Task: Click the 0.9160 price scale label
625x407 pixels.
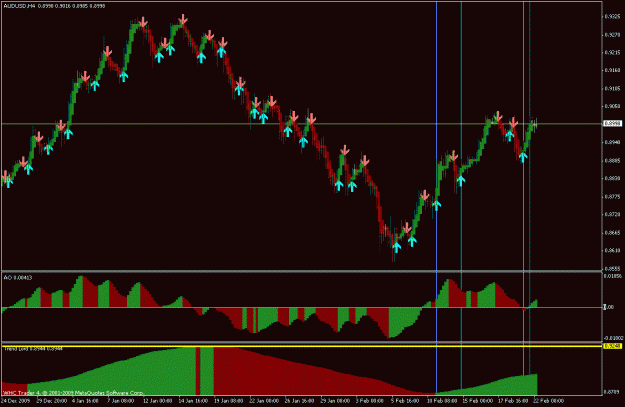Action: coord(612,70)
